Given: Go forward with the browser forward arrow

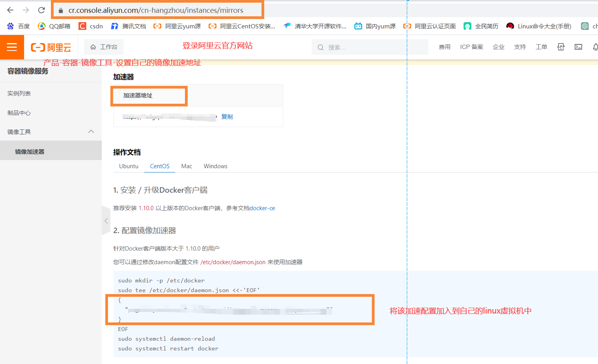Looking at the screenshot, I should [x=26, y=10].
